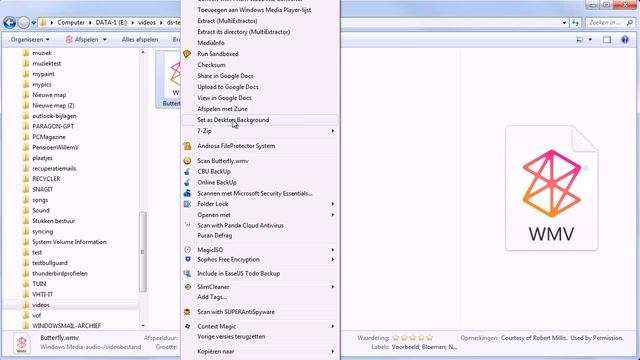Select the SNAGIT folder in tree
This screenshot has height=360, width=640.
42,189
